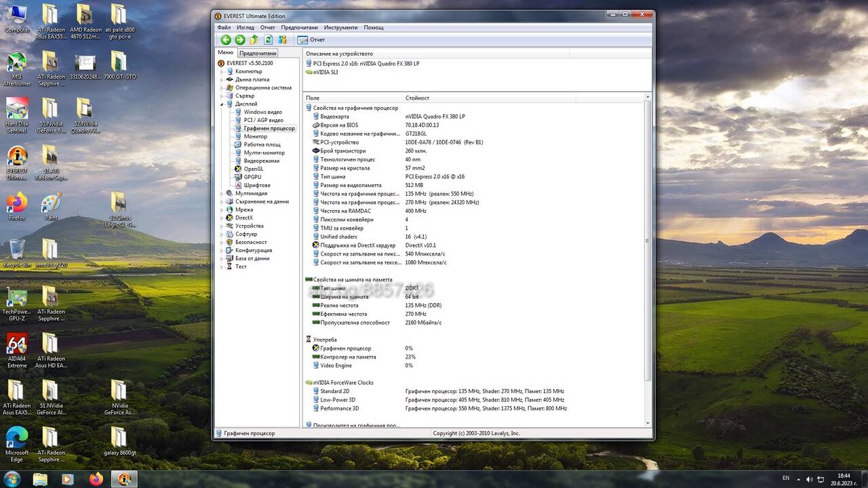Open the Файл menu

point(224,28)
